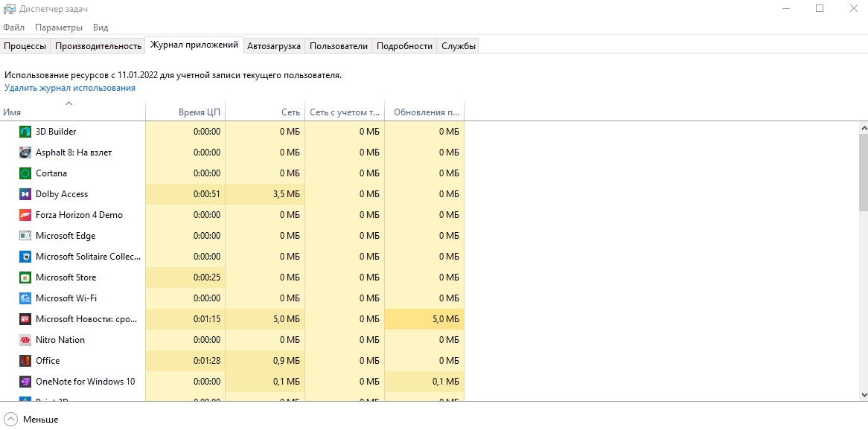868x430 pixels.
Task: Select the Microsoft Store icon
Action: (25, 277)
